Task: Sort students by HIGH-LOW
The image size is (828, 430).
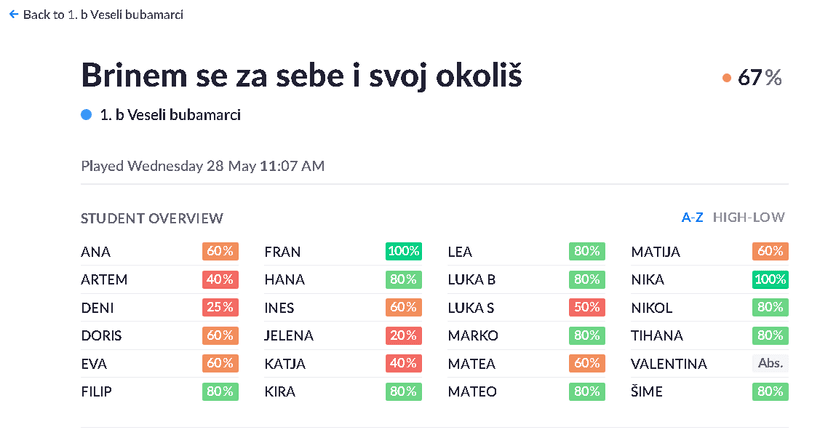Action: point(748,217)
